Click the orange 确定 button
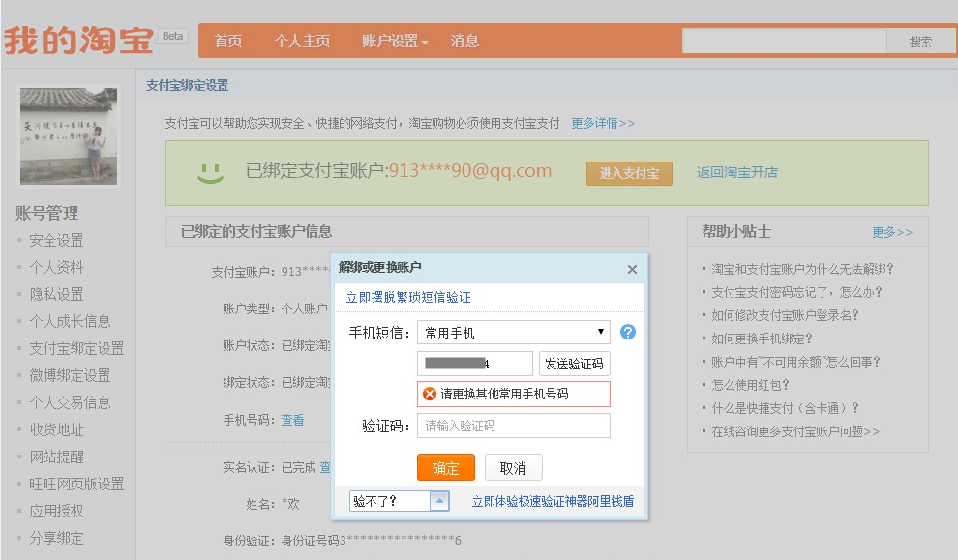The image size is (958, 560). click(x=445, y=467)
